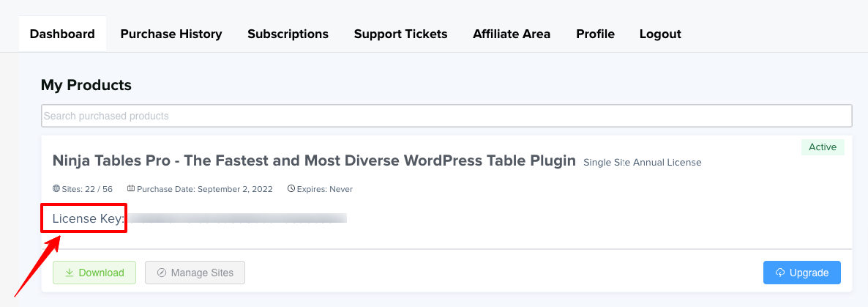Open the Support Tickets tab

click(x=400, y=34)
